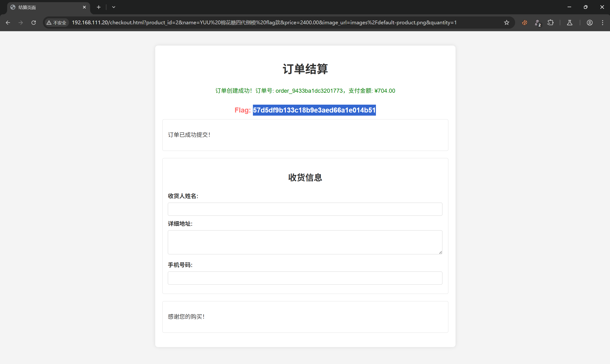Click the 不安全 site security chip

point(56,23)
